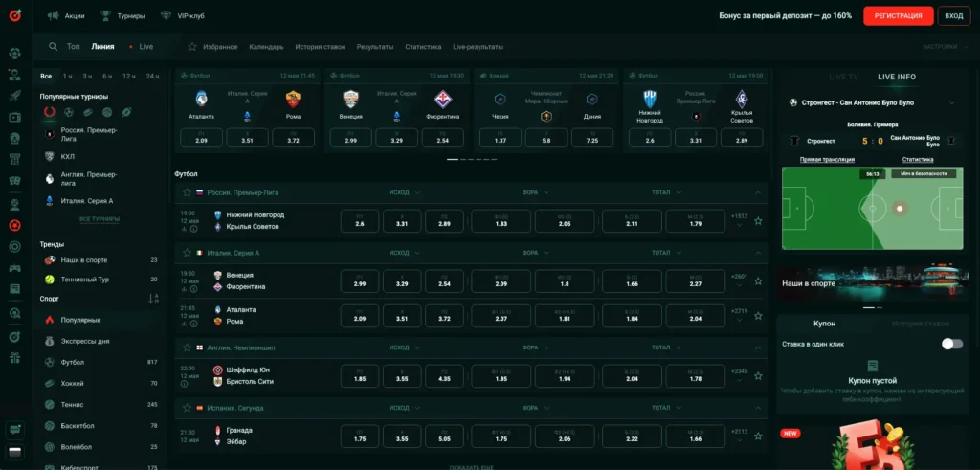Image resolution: width=980 pixels, height=470 pixels.
Task: Click the sort A-Z icon beside Спорт
Action: click(x=154, y=299)
